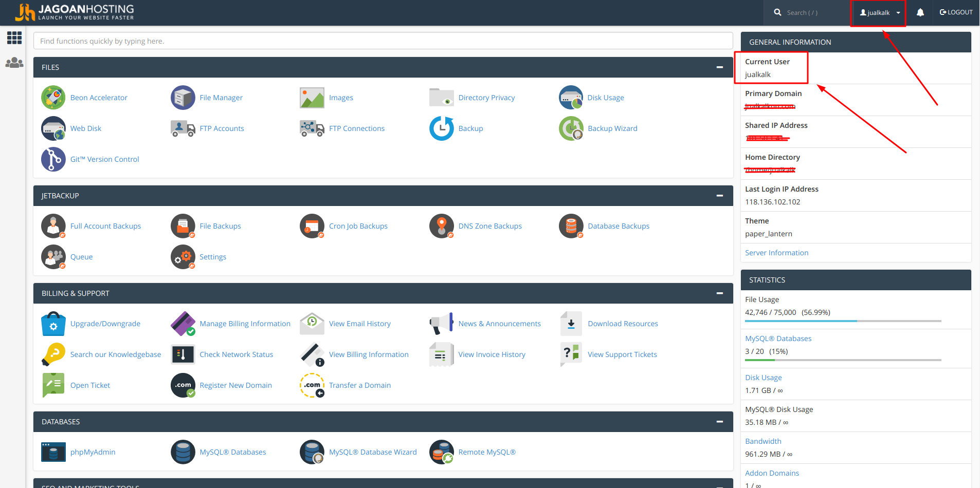This screenshot has width=980, height=488.
Task: Click the Cron Job Backups icon
Action: [312, 226]
